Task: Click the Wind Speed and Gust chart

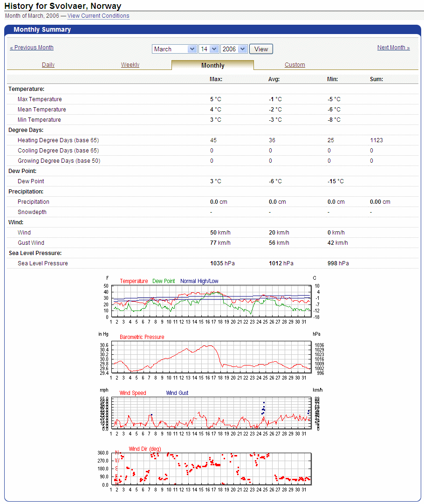Action: coord(211,413)
